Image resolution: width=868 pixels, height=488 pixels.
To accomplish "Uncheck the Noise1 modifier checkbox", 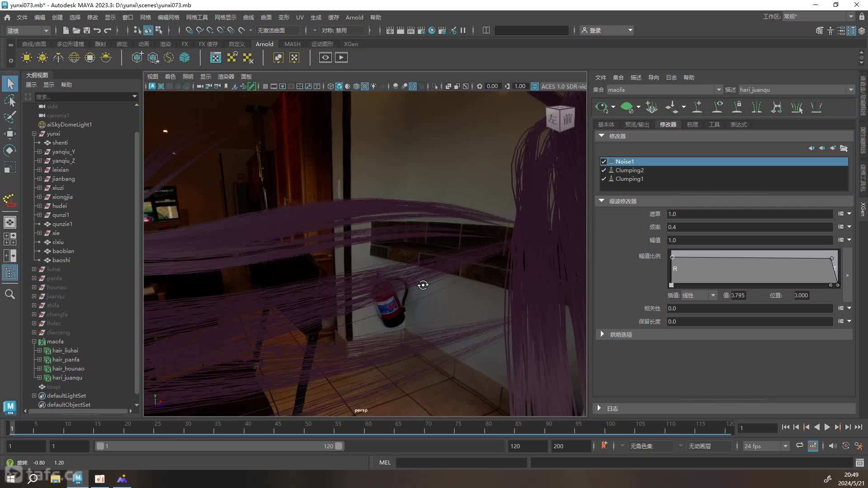I will (x=604, y=162).
